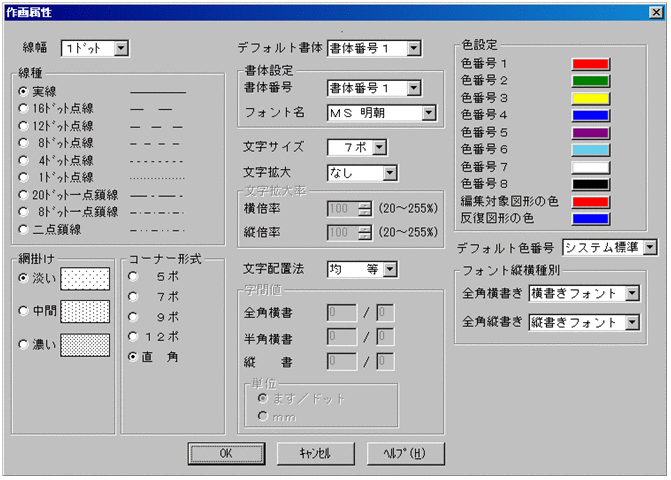Open the 全角横書き font dropdown
This screenshot has height=480, width=671.
click(632, 293)
